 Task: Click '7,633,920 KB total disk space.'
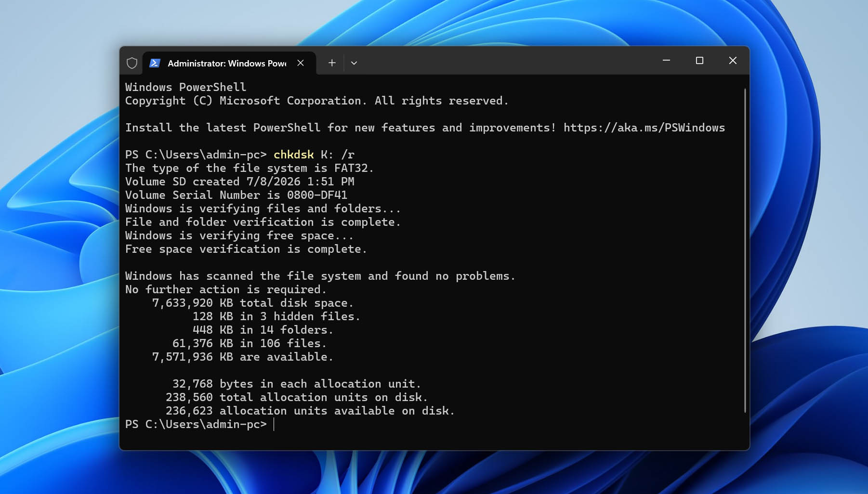pos(253,303)
